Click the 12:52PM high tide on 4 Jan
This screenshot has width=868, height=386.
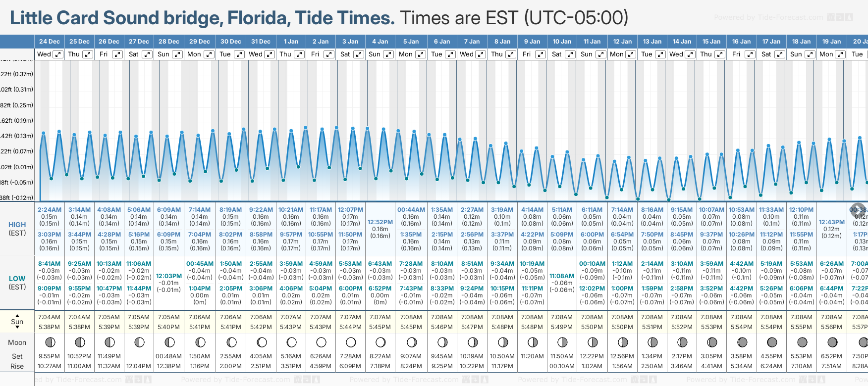[380, 222]
